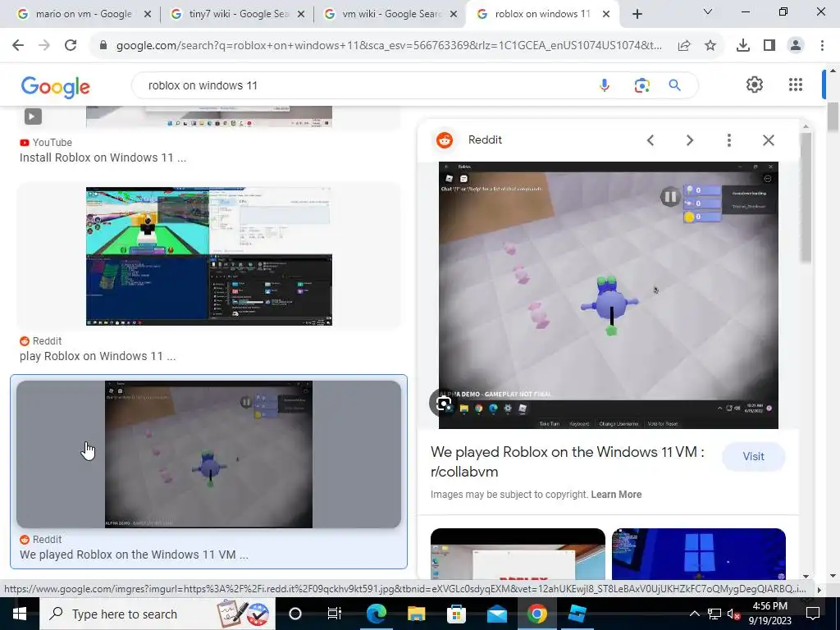Open 'We played Roblox on the Windows 11 VM' caption
Viewport: 840px width, 630px height.
pos(134,555)
